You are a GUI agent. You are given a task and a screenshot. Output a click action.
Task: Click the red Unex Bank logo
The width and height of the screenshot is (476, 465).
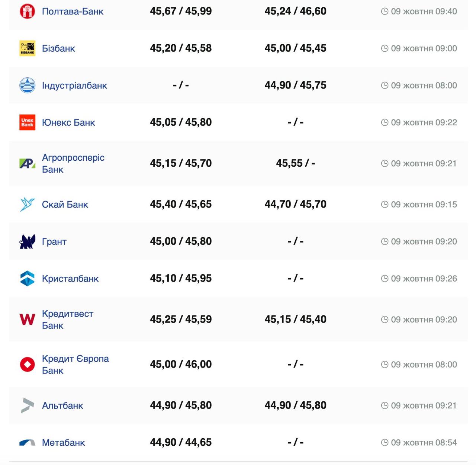[27, 122]
